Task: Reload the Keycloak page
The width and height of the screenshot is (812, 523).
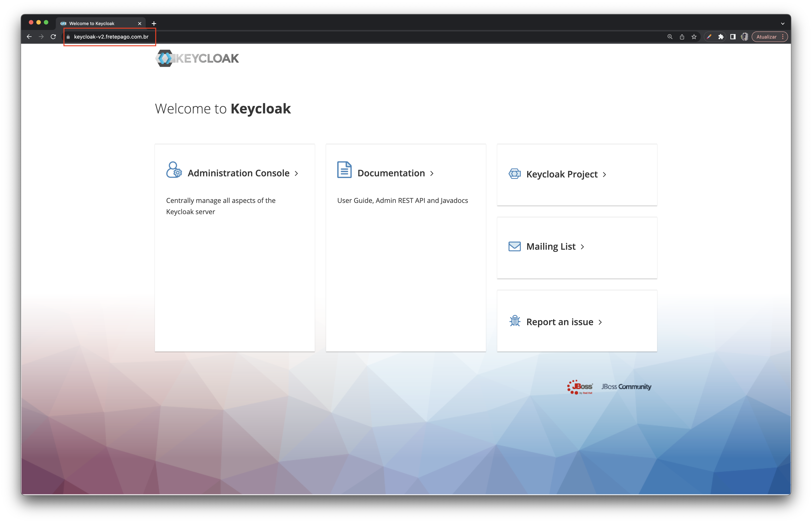Action: click(x=53, y=37)
